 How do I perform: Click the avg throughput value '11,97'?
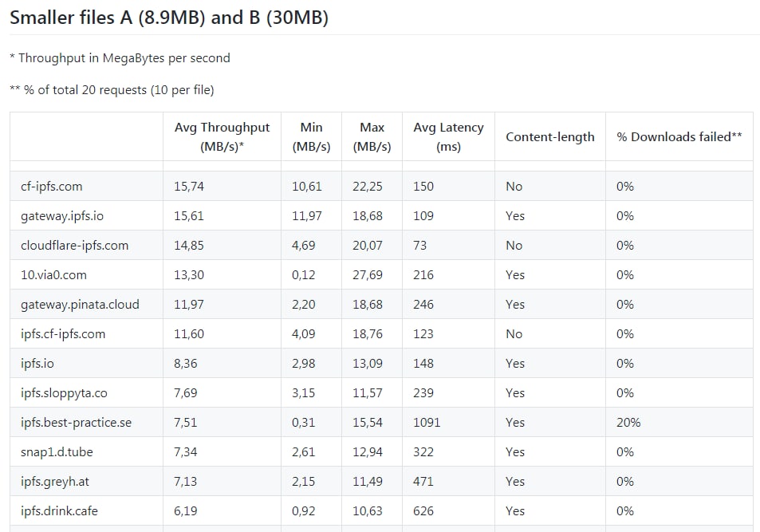189,305
